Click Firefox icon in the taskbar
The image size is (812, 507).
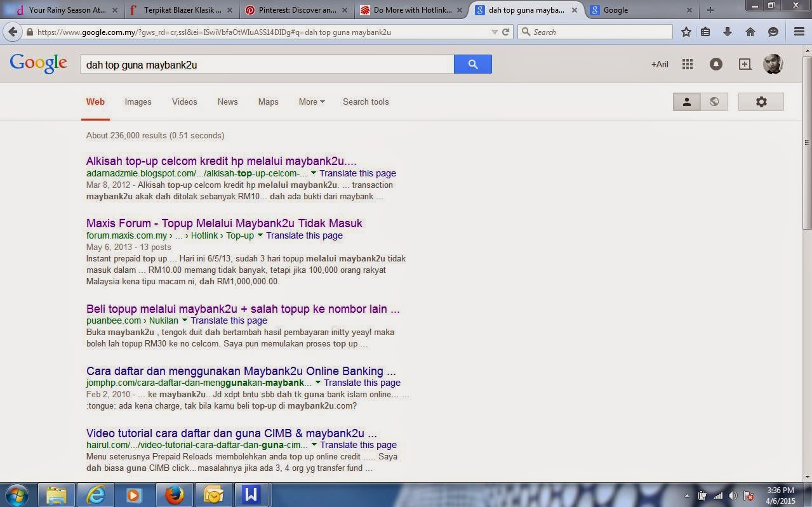pos(174,495)
